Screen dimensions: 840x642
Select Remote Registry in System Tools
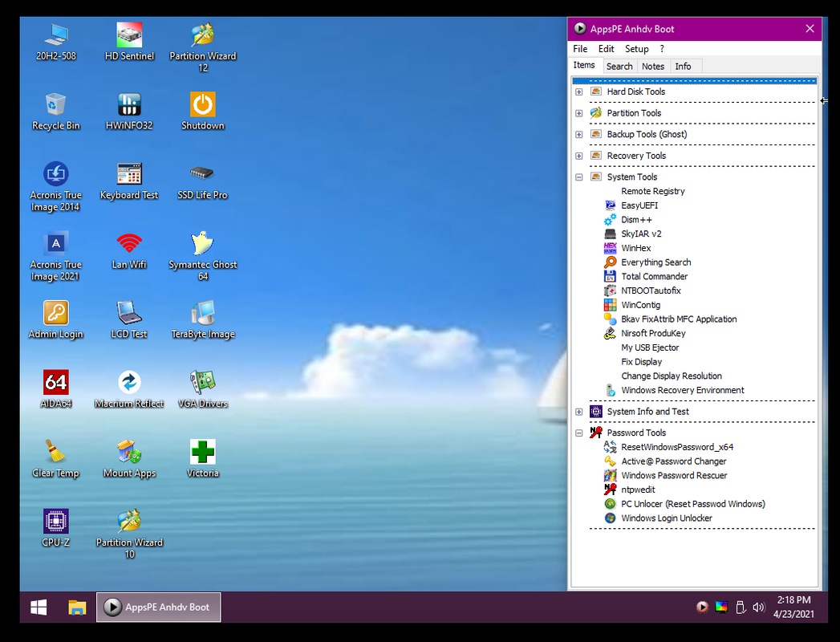tap(652, 191)
